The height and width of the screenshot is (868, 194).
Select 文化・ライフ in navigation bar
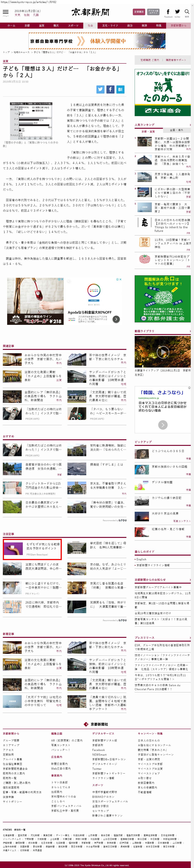110,26
